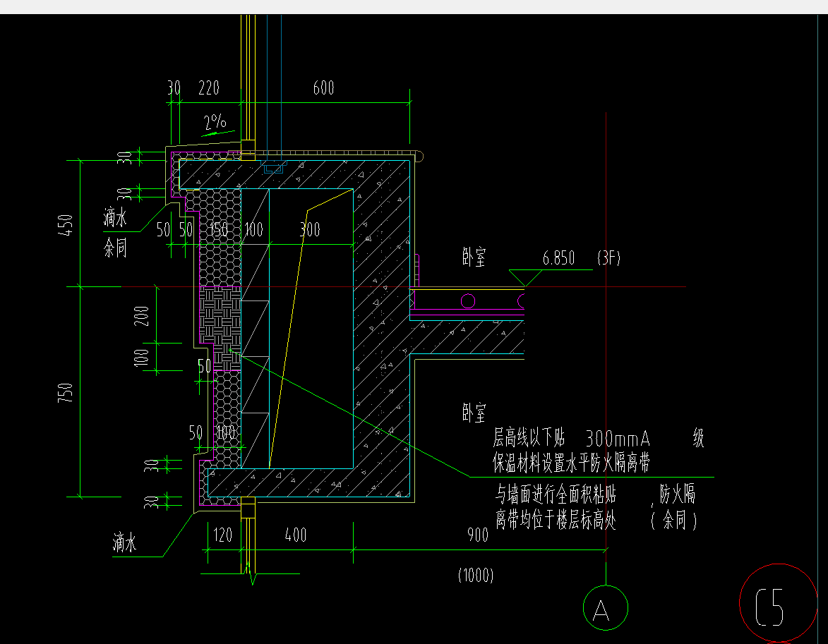Select the 750 vertical dimension text
The image size is (828, 644).
tap(66, 394)
